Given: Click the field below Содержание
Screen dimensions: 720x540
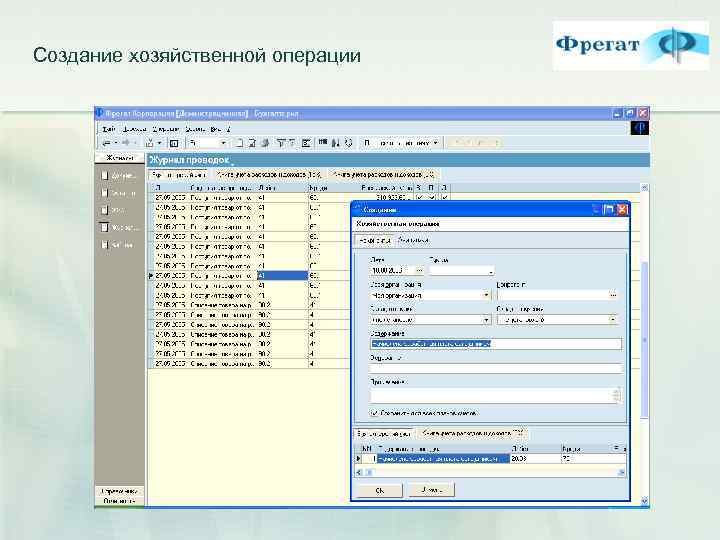Looking at the screenshot, I should pos(495,368).
